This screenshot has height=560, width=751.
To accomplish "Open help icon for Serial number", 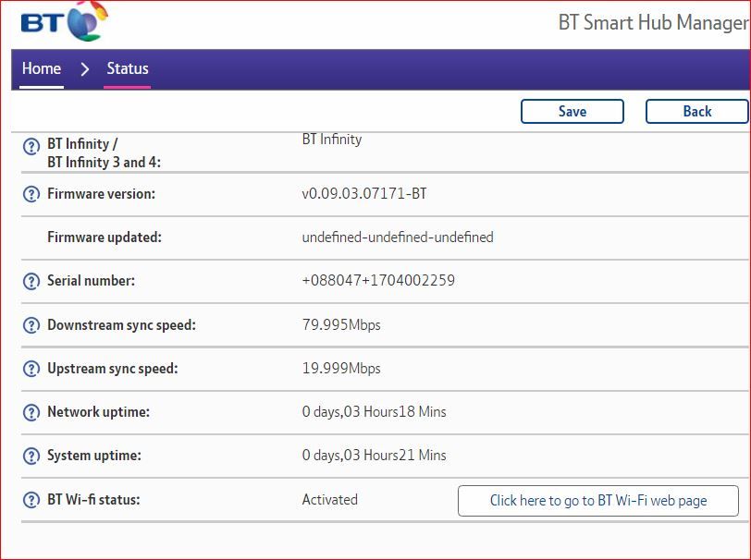I will [31, 282].
